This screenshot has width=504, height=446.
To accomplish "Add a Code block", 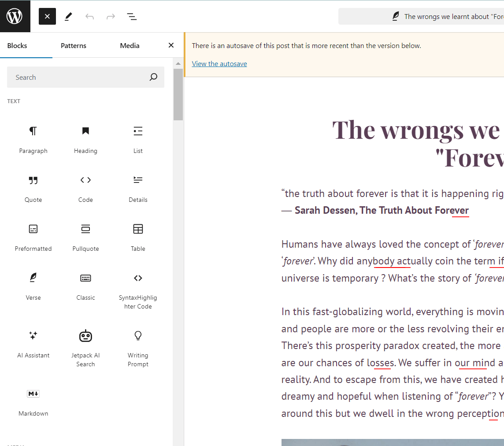I will [85, 188].
